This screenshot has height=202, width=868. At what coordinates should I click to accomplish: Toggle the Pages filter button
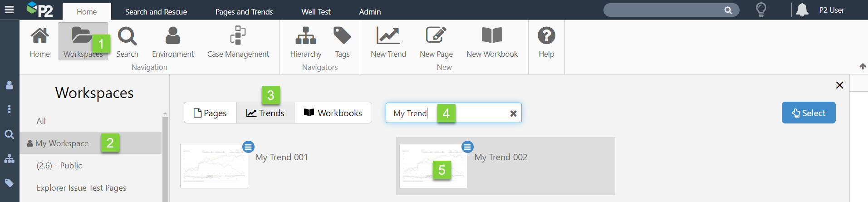pos(210,113)
